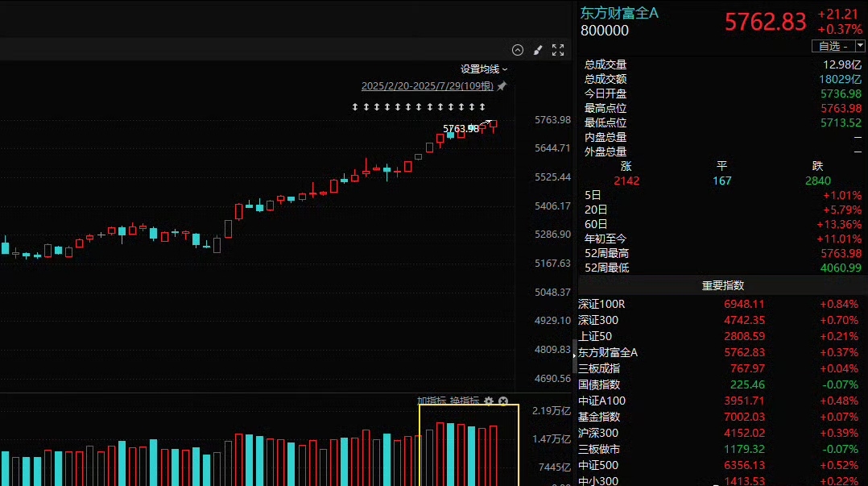Click 加指标 to add an indicator

click(x=432, y=401)
